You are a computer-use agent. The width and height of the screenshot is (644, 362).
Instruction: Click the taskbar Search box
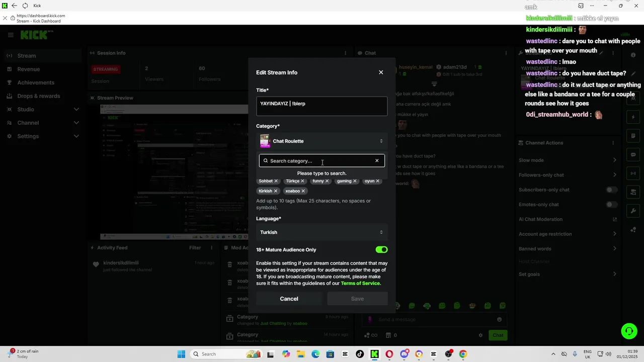click(226, 354)
